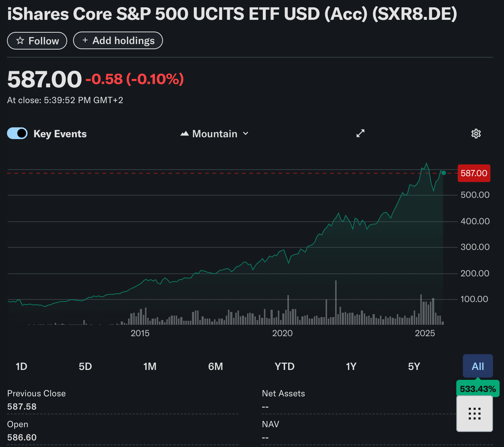Open the grid dots floating button
Screen dimensions: 504x447
click(x=474, y=414)
